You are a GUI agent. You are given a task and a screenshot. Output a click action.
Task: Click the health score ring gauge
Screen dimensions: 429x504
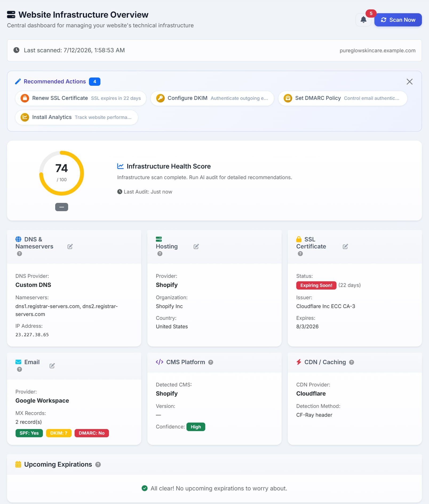point(62,173)
